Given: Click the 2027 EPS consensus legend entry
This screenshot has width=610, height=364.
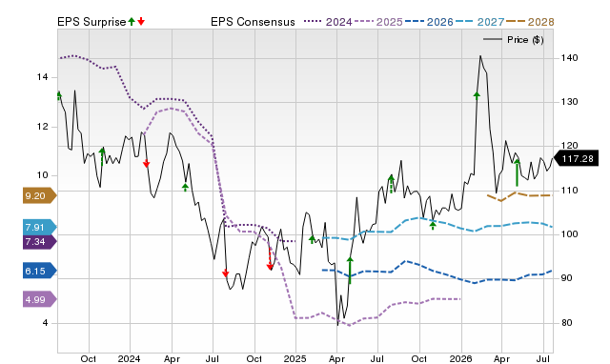Looking at the screenshot, I should click(x=479, y=22).
